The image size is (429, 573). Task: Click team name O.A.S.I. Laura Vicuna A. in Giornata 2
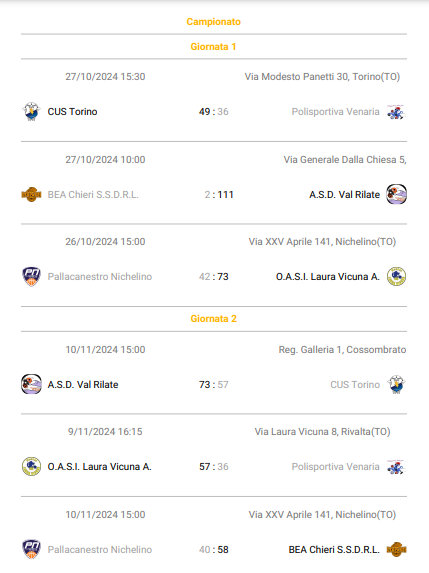99,467
